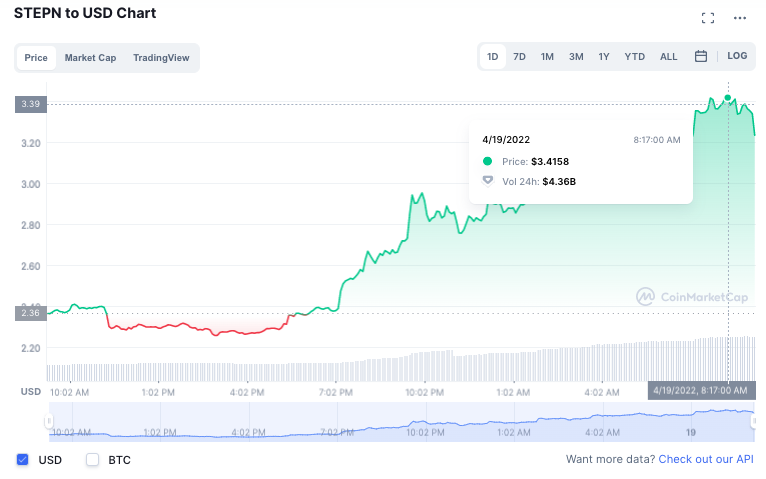
Task: Click the 7:02 PM label on the time axis
Action: pos(336,393)
